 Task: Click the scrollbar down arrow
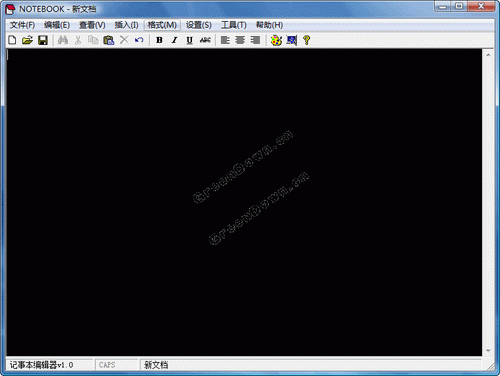[488, 351]
